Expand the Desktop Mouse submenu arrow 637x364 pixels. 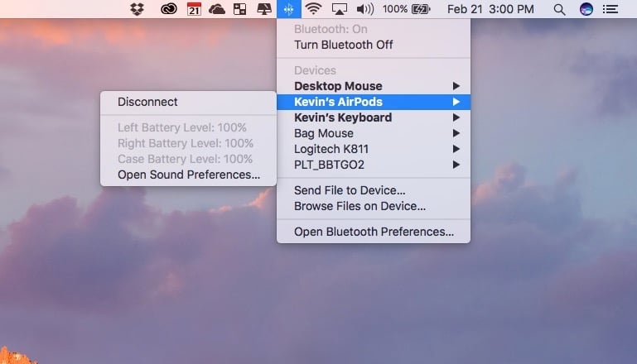tap(456, 86)
